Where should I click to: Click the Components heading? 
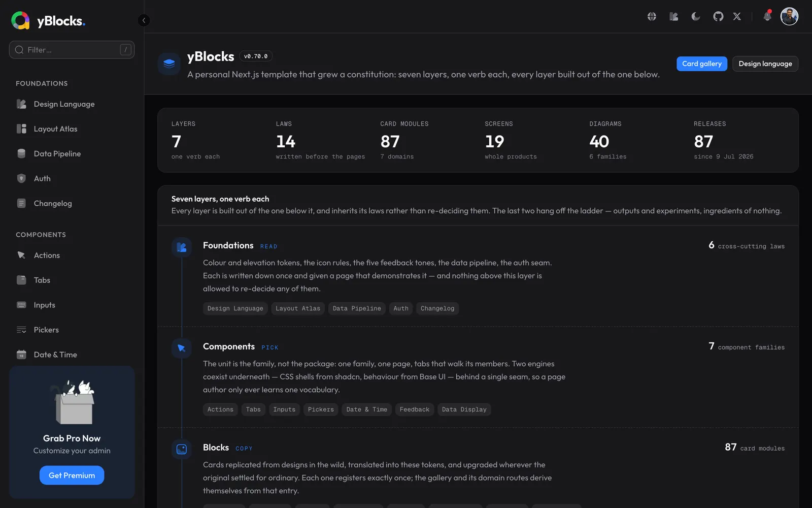[x=229, y=346]
